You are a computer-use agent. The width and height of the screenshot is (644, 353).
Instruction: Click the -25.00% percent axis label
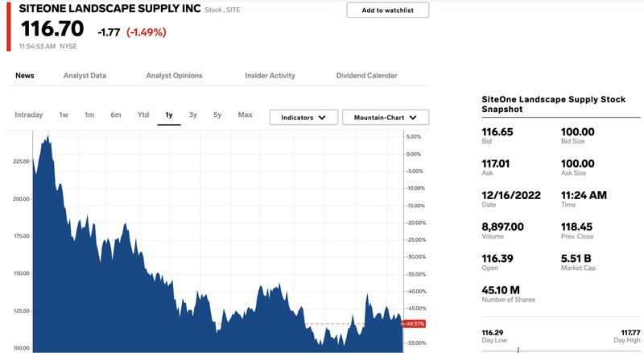416,239
